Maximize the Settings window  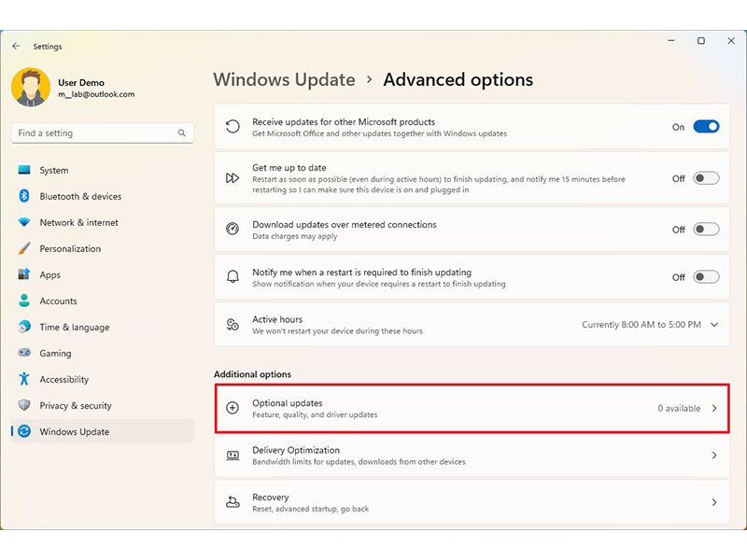[701, 41]
